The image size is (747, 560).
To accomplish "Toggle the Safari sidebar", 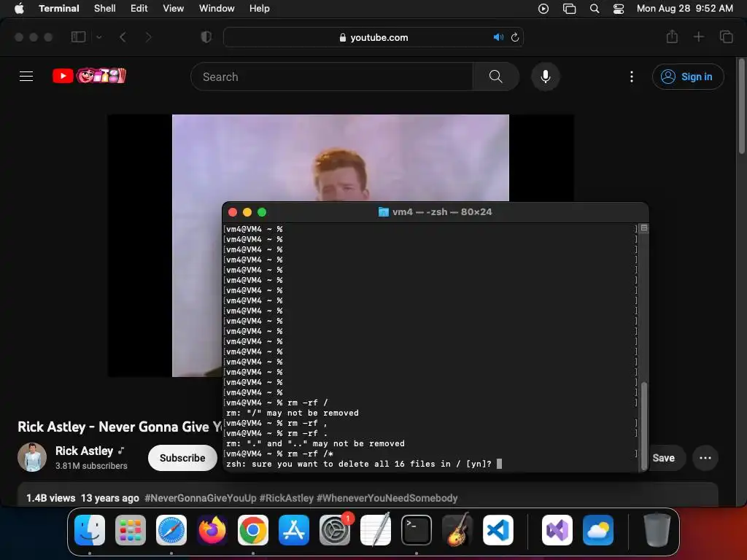I will pyautogui.click(x=78, y=37).
